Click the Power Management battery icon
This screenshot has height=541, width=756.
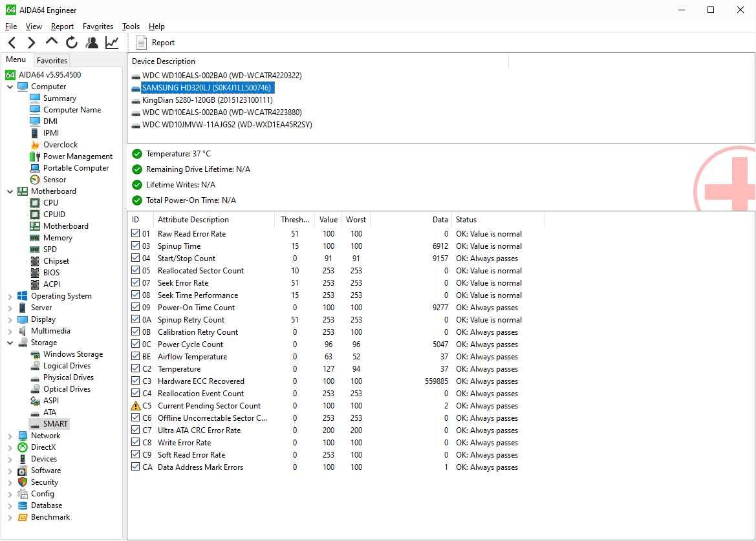(x=35, y=156)
